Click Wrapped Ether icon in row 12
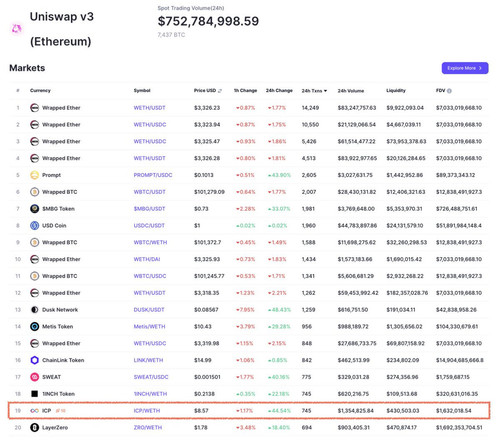500x443 pixels. tap(34, 293)
